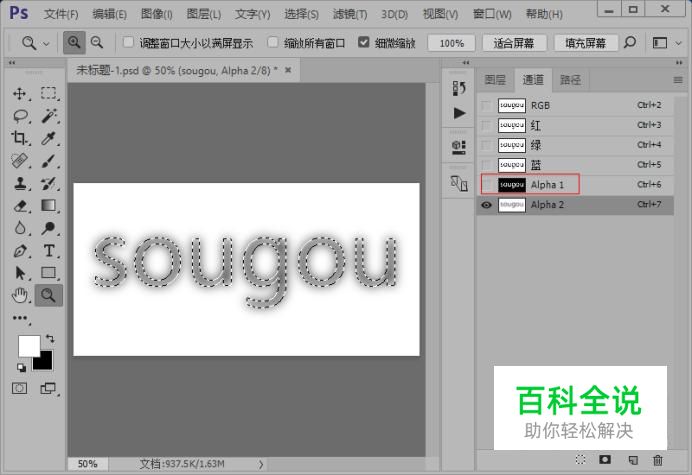
Task: Open the Actions panel play icon
Action: [x=459, y=113]
